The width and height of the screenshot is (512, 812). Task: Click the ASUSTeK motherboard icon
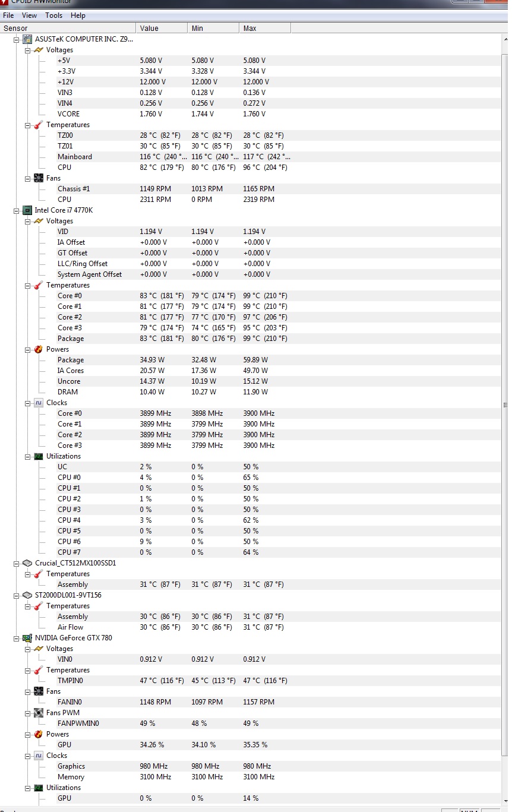pyautogui.click(x=27, y=39)
